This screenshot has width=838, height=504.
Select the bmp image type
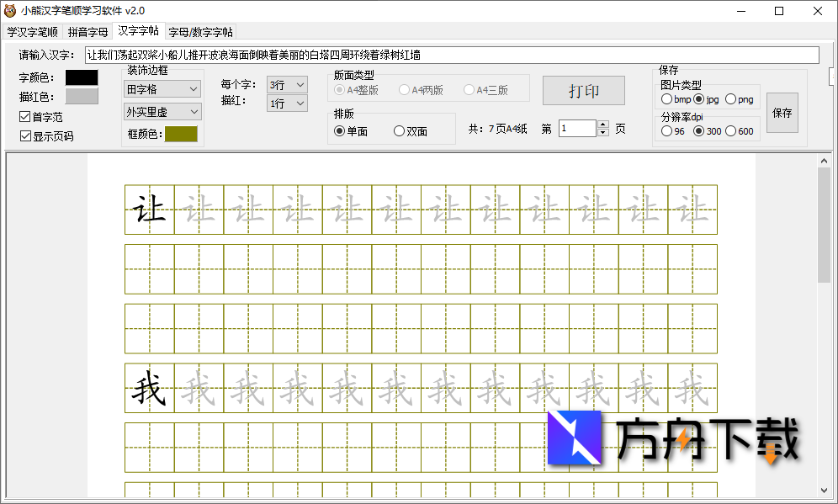pyautogui.click(x=667, y=98)
